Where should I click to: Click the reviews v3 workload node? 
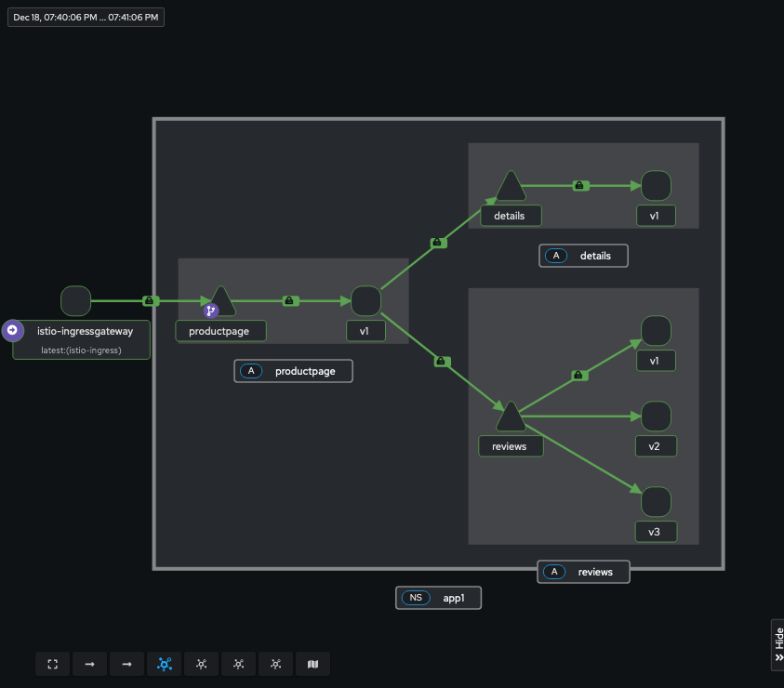click(656, 501)
